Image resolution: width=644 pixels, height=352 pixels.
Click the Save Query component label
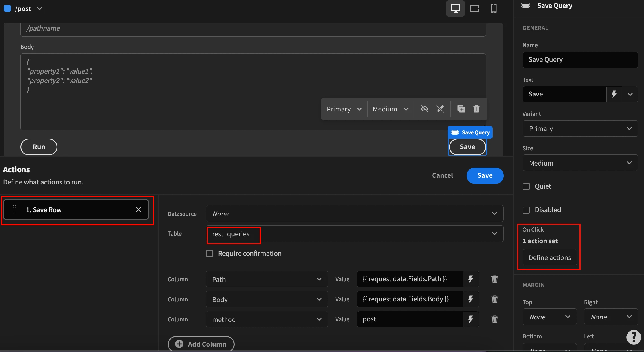click(x=470, y=132)
